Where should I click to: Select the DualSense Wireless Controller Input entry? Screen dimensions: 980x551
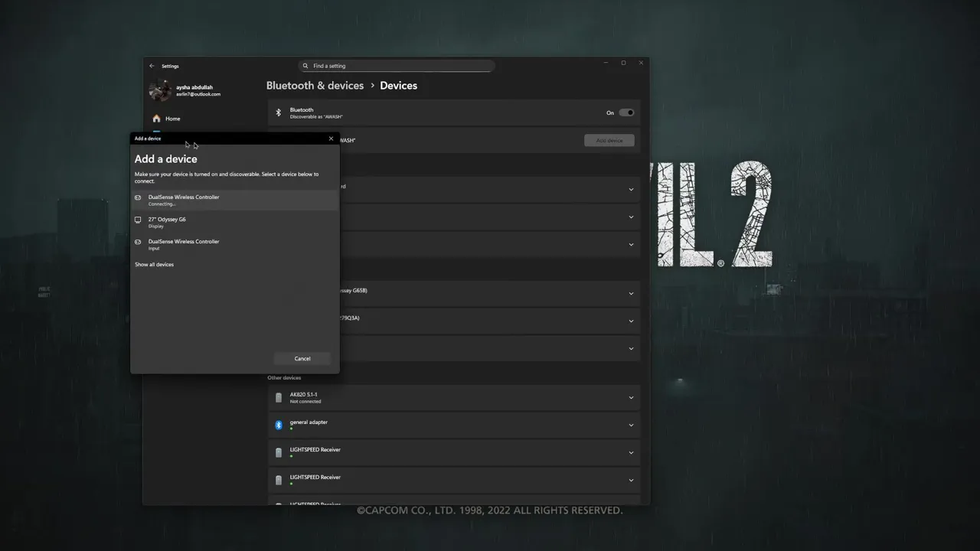pyautogui.click(x=235, y=244)
